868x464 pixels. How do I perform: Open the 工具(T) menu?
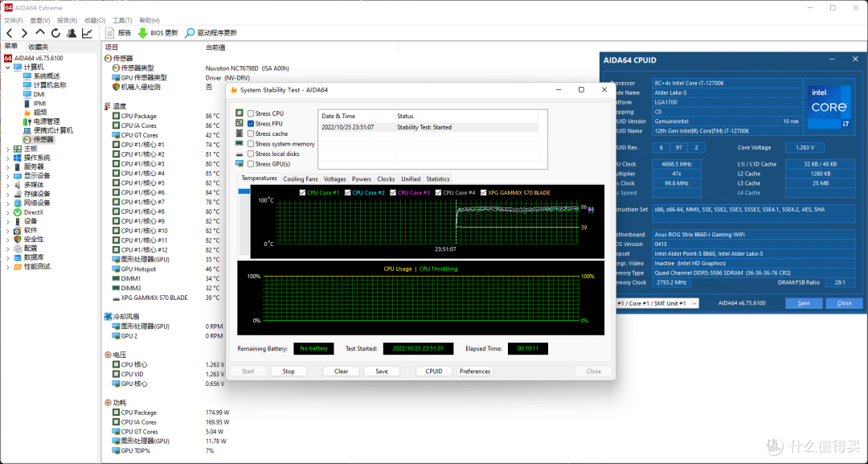(122, 20)
